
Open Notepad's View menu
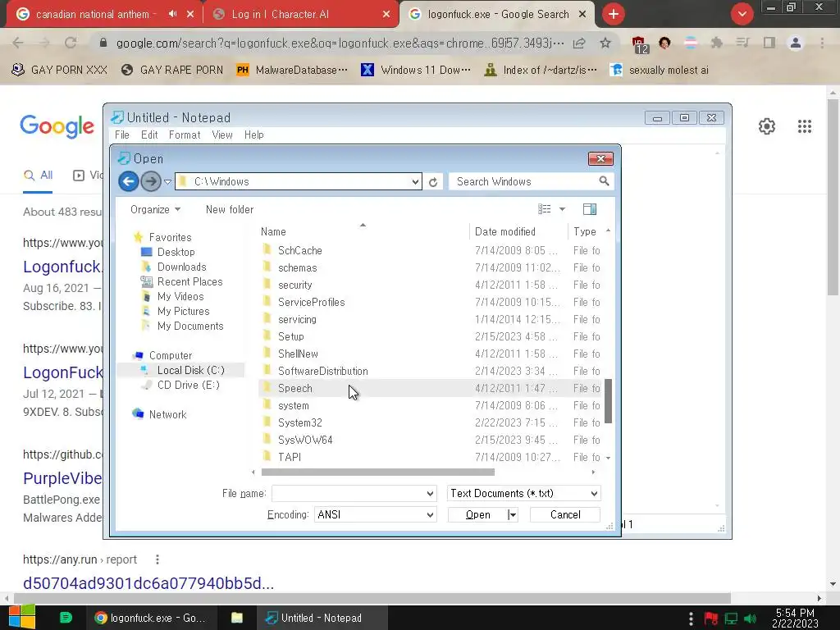pos(221,135)
